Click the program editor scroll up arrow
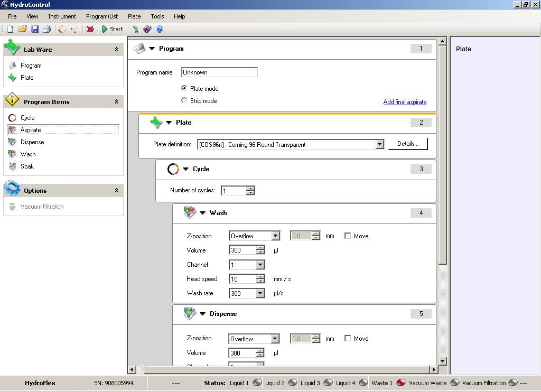 coord(442,42)
